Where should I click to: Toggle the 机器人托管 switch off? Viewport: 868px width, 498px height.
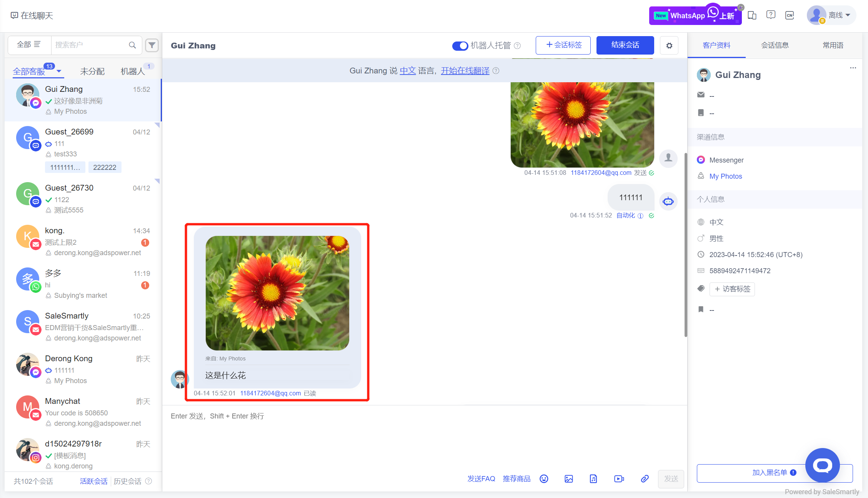coord(460,46)
